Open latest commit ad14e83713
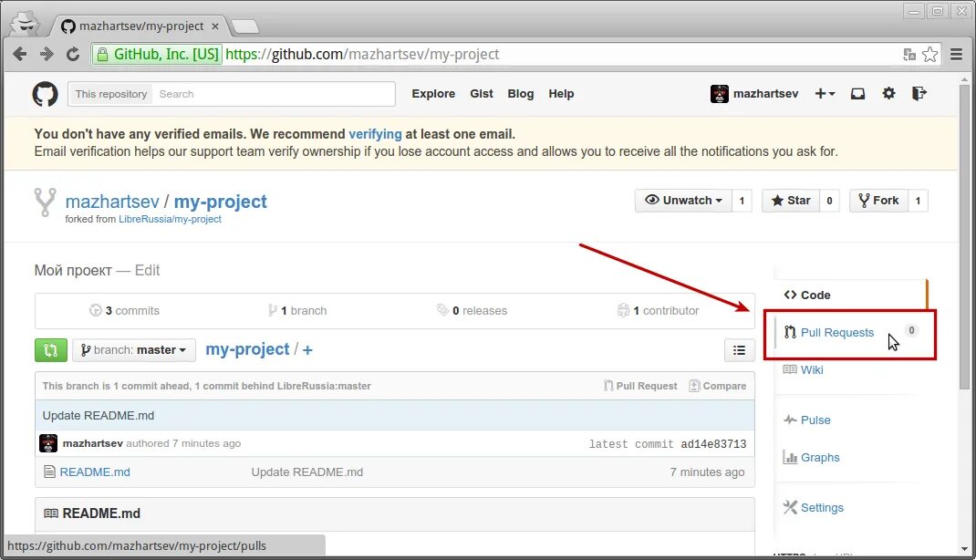976x560 pixels. pos(713,443)
